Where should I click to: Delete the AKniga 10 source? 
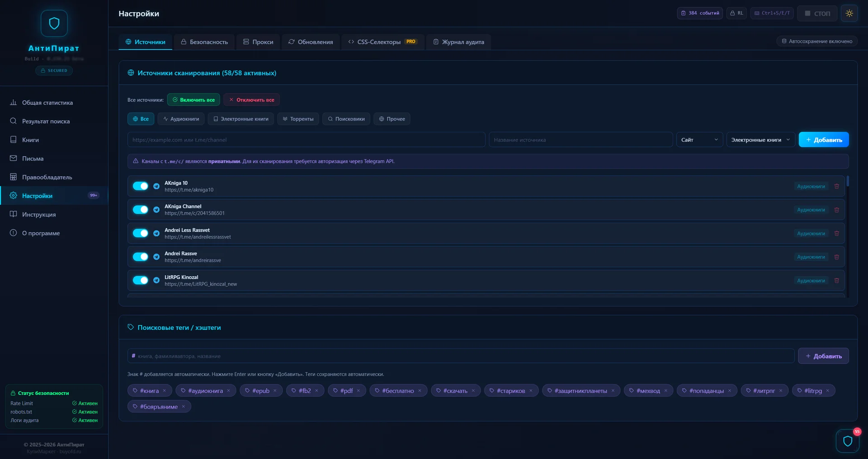coord(836,186)
